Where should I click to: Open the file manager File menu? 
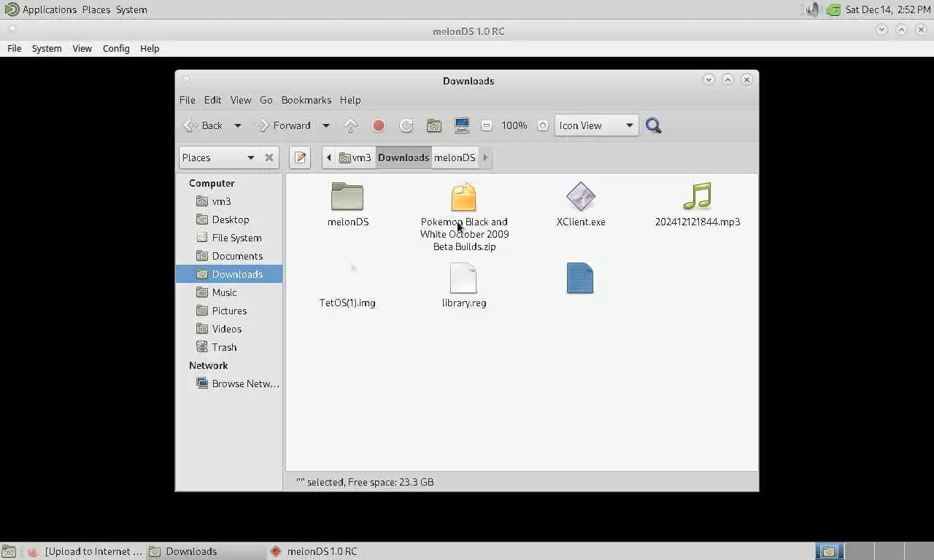188,100
